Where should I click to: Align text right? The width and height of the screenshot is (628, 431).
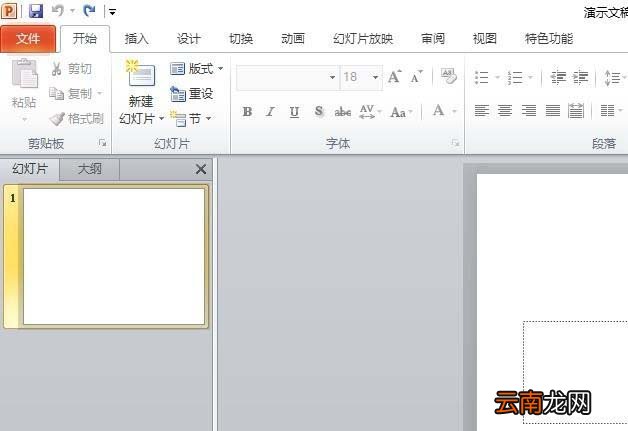[x=529, y=111]
